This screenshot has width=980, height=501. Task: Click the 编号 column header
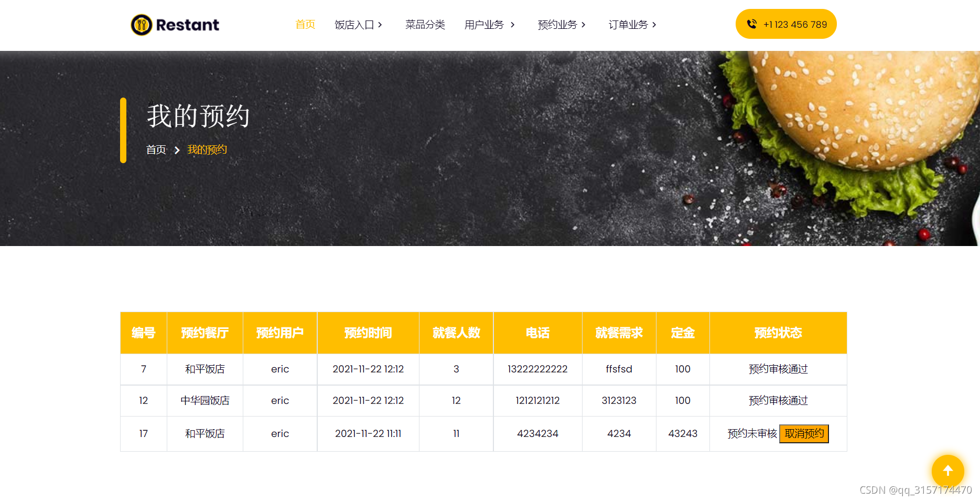[x=144, y=333]
